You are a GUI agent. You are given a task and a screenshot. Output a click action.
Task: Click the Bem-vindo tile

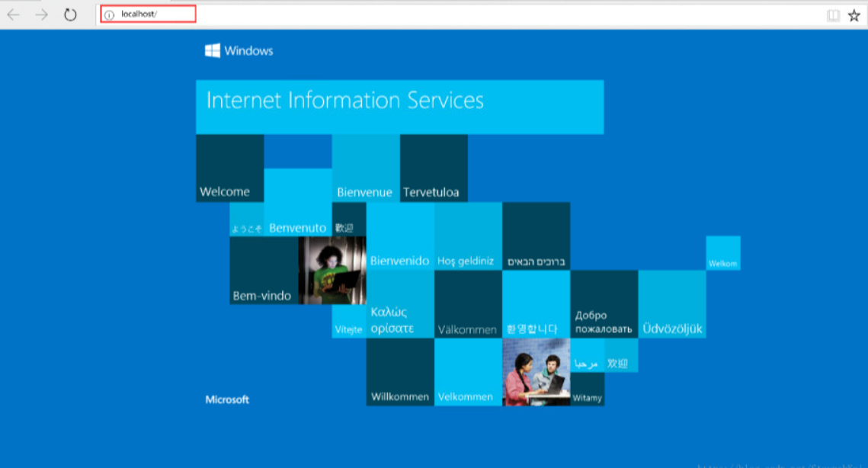pyautogui.click(x=264, y=271)
